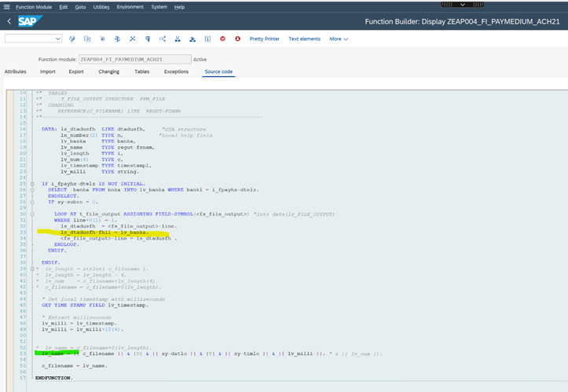
Task: Go back using the left arrow
Action: tap(9, 21)
